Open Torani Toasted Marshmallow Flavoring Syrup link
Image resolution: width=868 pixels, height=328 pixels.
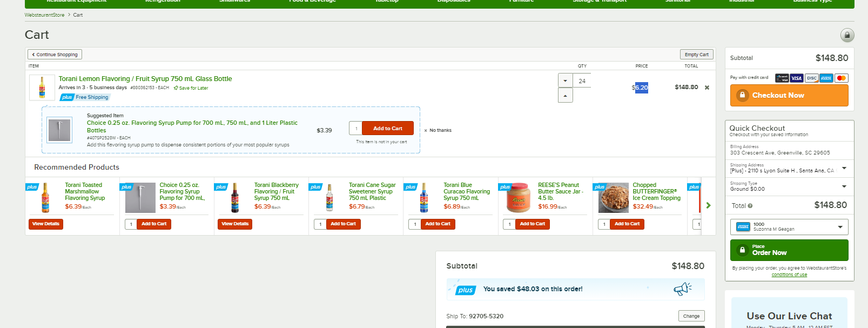(85, 191)
